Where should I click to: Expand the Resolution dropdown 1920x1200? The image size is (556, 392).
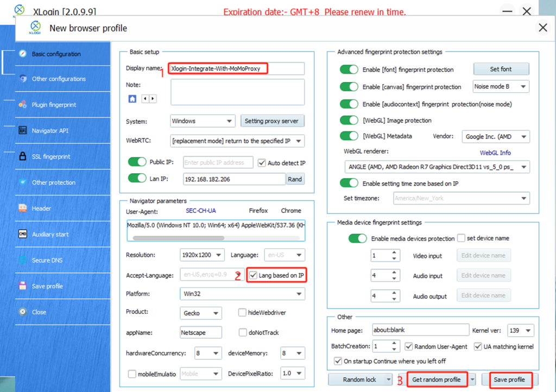[x=202, y=255]
